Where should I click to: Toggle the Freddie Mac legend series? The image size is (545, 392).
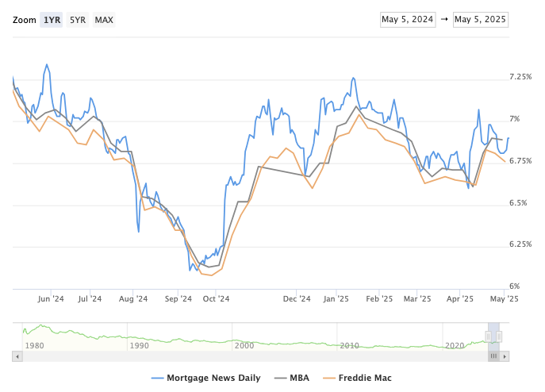[357, 378]
